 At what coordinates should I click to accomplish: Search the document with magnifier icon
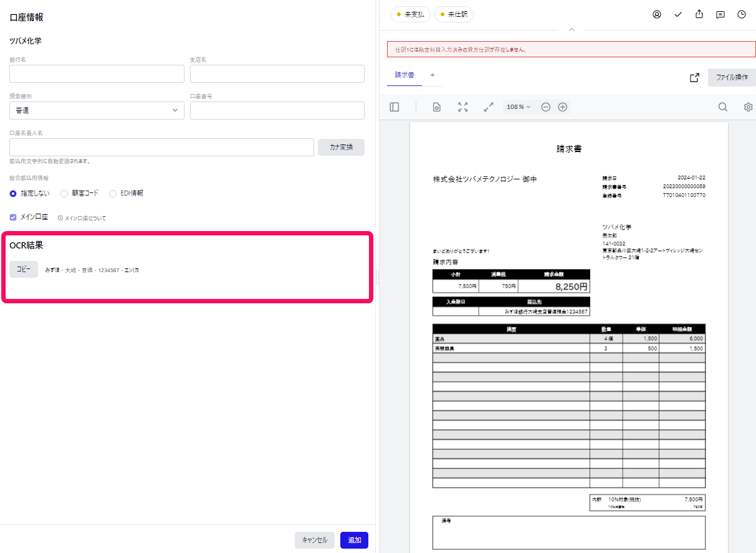click(723, 107)
